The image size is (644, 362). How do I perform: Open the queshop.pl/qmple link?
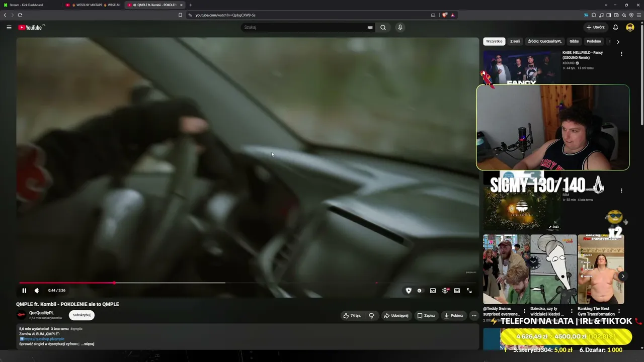coord(44,339)
